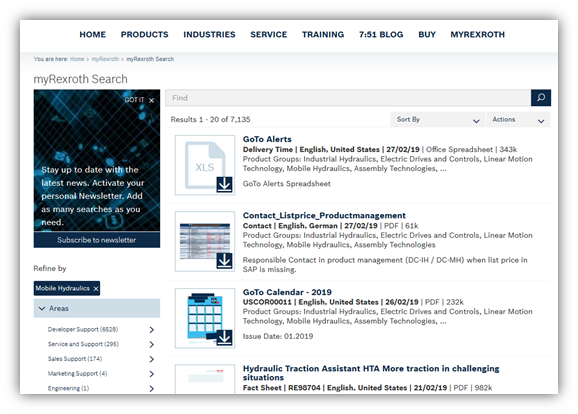The width and height of the screenshot is (578, 414).
Task: Download icon on GoTo Calendar - 2019 thumbnail
Action: [224, 337]
